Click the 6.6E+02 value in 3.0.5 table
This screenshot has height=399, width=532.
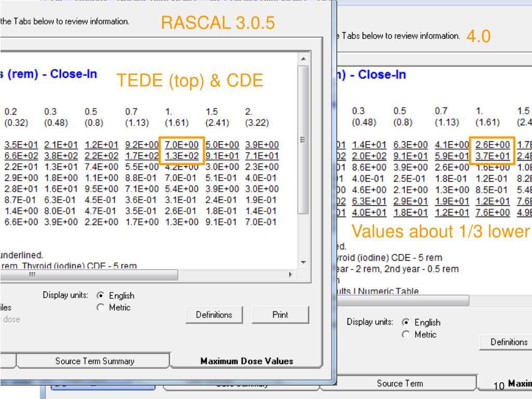tap(21, 156)
